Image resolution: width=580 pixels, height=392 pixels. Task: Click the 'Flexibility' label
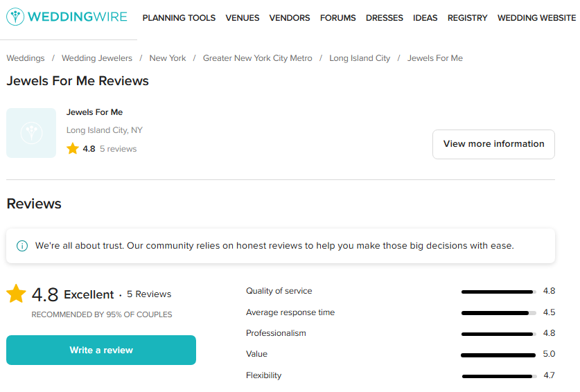coord(264,375)
